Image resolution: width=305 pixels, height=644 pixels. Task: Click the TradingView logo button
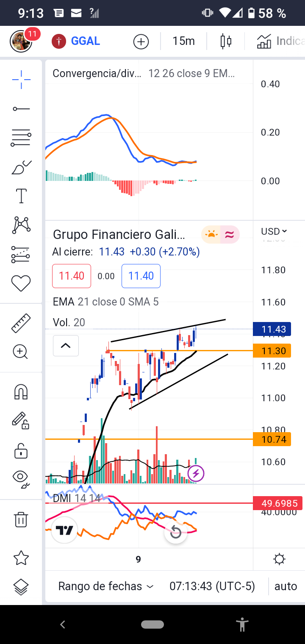(x=64, y=530)
